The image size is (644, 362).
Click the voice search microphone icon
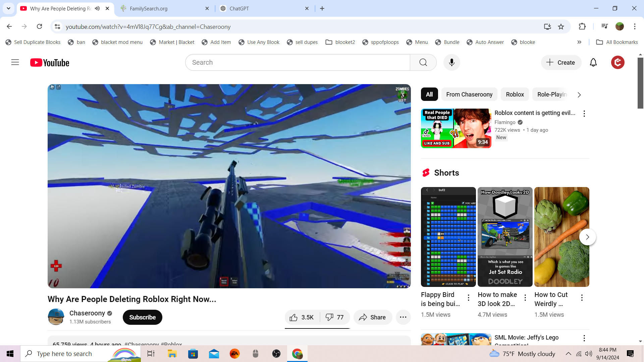(451, 62)
